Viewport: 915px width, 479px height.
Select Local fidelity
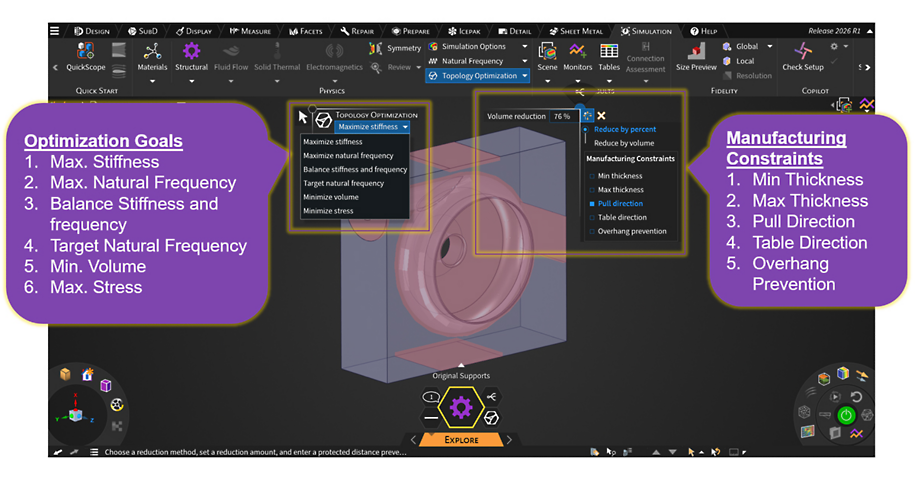click(738, 61)
